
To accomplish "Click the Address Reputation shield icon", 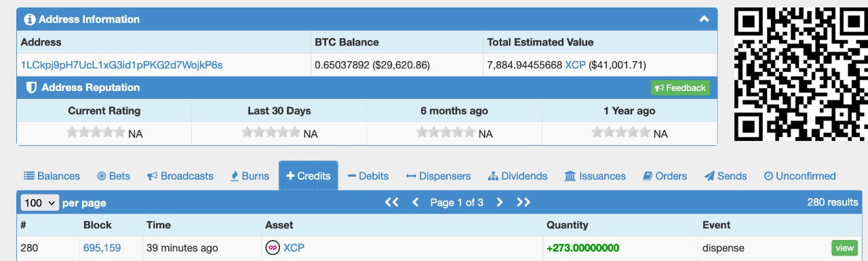I will [x=31, y=87].
